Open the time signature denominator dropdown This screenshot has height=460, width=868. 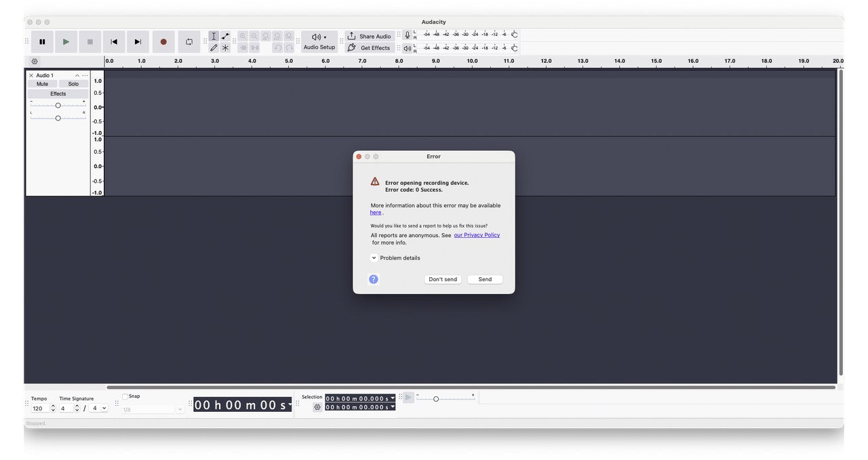point(99,409)
